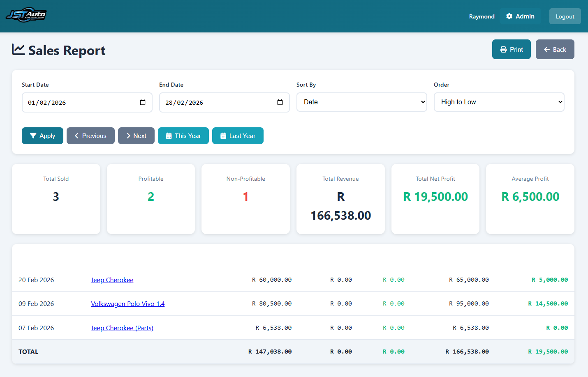588x377 pixels.
Task: Open the Jeep Cherokee sale record
Action: coord(112,280)
